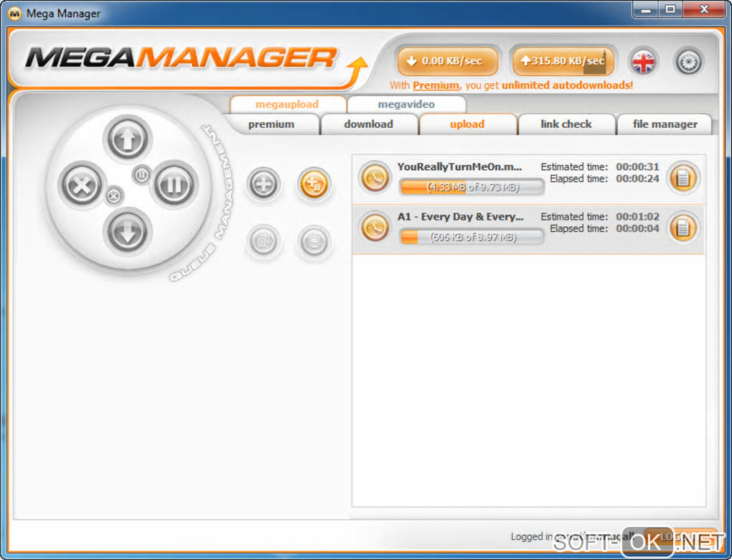Click the clock icon for YouReallyTurnMeOn upload
This screenshot has width=732, height=560.
pyautogui.click(x=375, y=177)
